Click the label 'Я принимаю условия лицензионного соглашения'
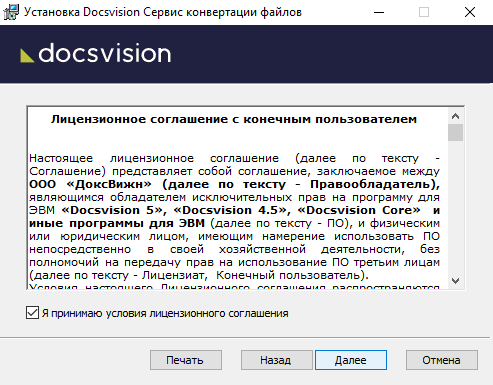Viewport: 493px width, 385px height. click(x=165, y=313)
